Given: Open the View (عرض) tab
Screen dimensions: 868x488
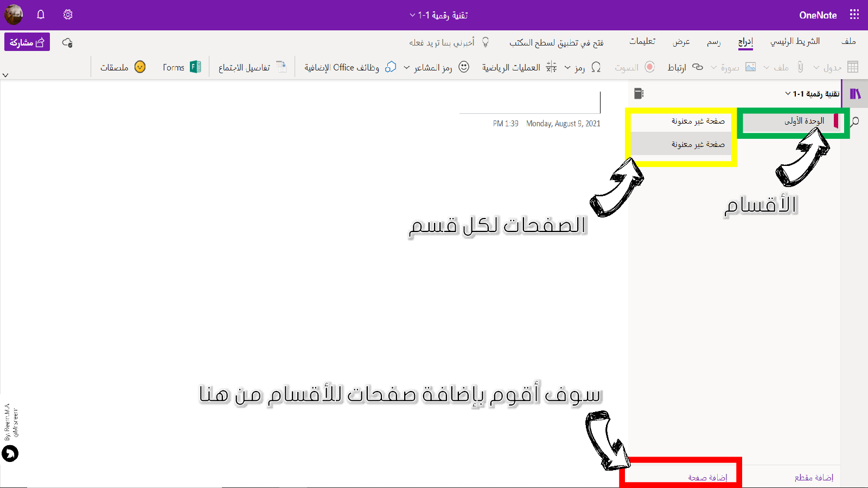Looking at the screenshot, I should [x=681, y=42].
